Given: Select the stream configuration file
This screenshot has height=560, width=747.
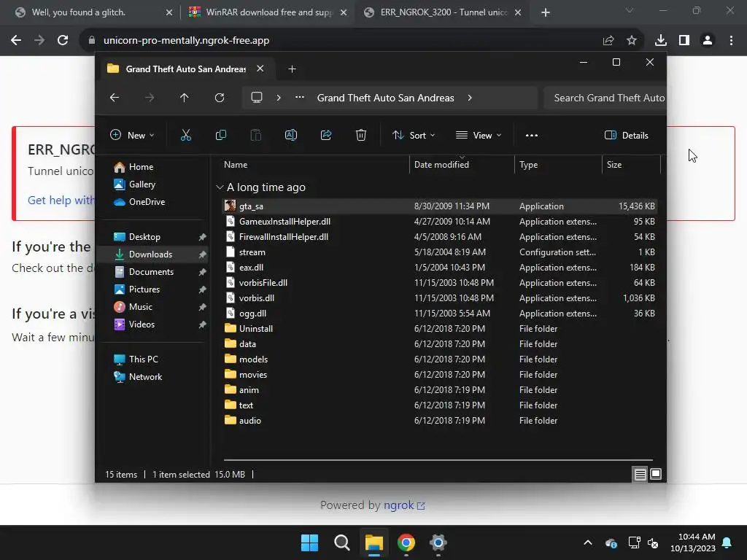Looking at the screenshot, I should [439, 252].
